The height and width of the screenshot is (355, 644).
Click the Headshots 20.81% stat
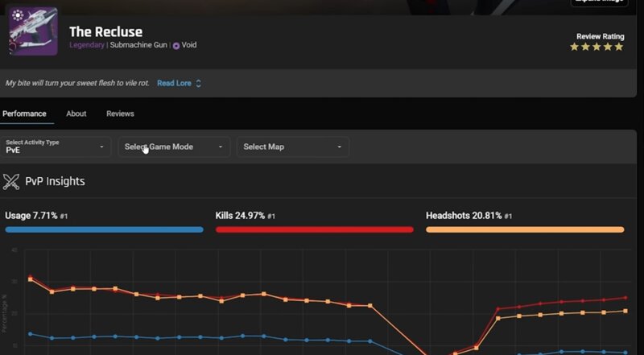(x=469, y=216)
